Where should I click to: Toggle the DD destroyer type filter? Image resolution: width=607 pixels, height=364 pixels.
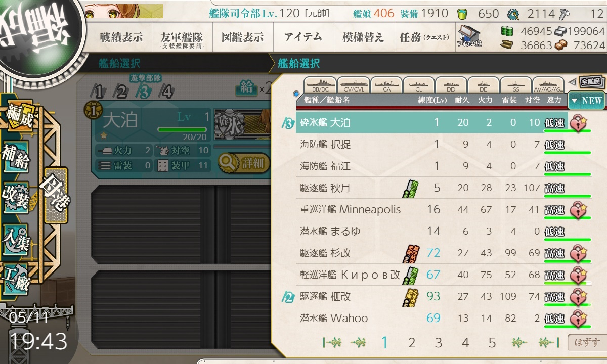451,84
